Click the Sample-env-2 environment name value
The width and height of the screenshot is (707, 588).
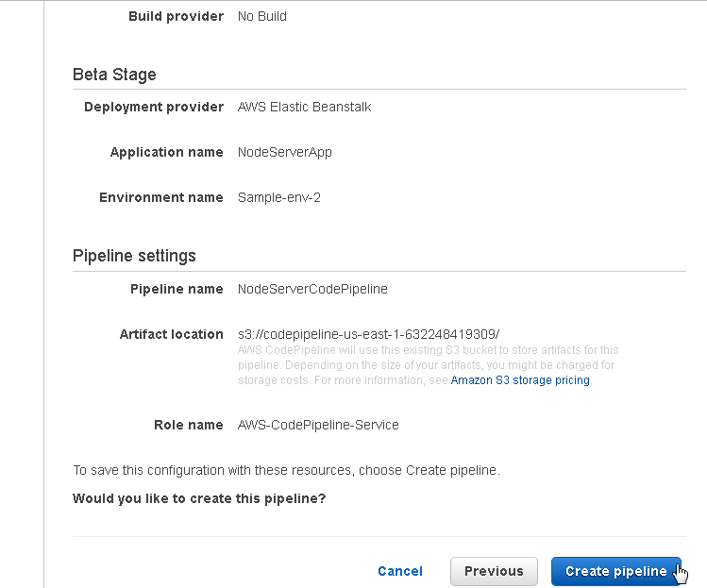[x=279, y=197]
